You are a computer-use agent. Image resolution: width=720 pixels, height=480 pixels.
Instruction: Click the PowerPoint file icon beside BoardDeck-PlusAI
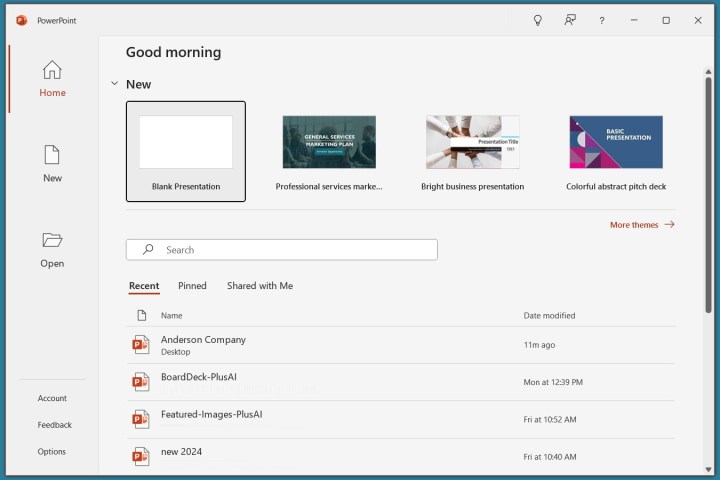141,382
